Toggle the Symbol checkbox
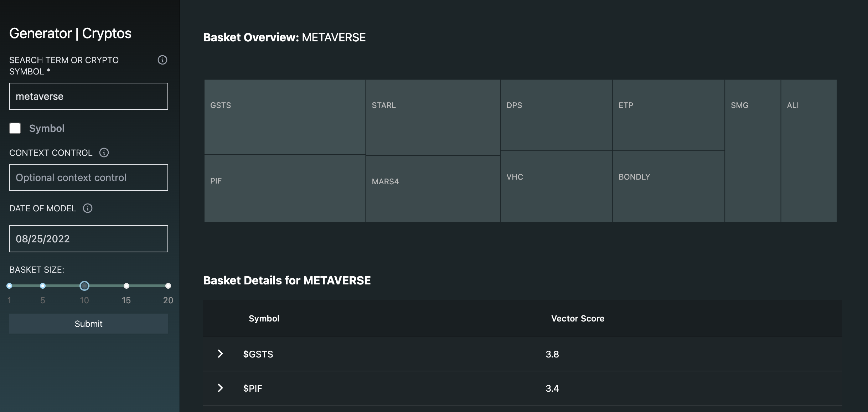Image resolution: width=868 pixels, height=412 pixels. (15, 128)
